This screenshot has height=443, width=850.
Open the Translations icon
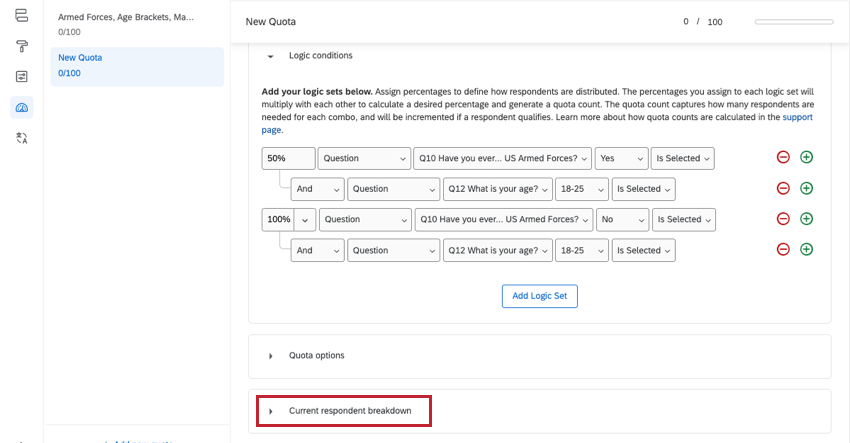point(22,138)
